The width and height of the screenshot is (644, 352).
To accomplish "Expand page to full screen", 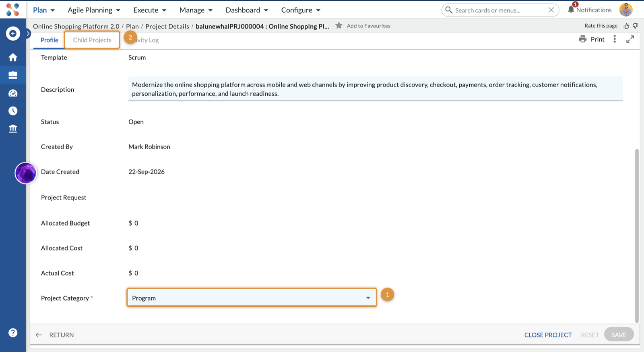I will [630, 39].
